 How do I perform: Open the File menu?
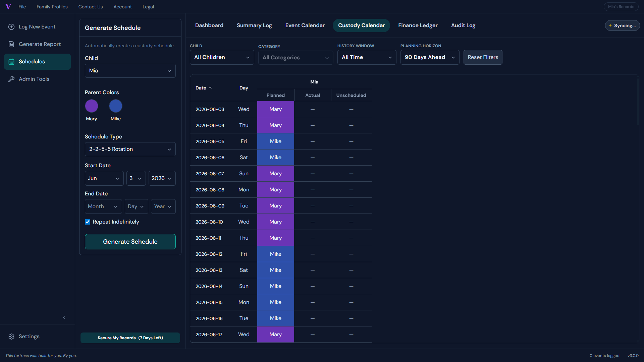(22, 7)
